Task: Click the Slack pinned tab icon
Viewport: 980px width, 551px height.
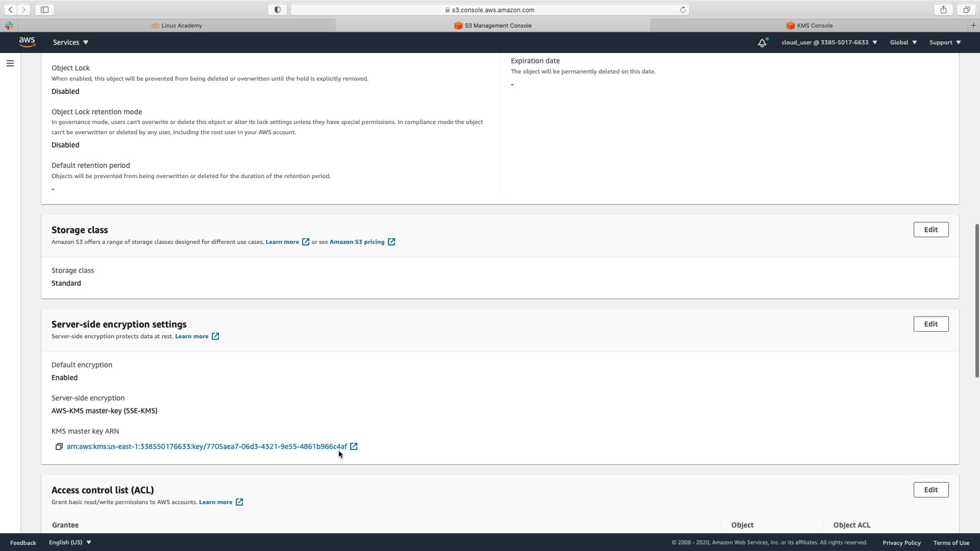Action: pyautogui.click(x=9, y=25)
